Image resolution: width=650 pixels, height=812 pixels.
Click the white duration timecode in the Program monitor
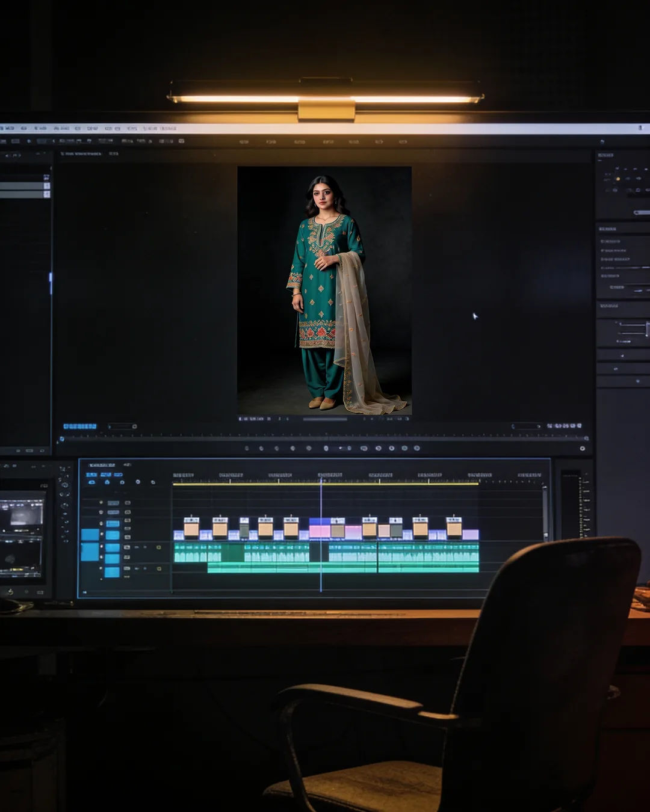(564, 426)
